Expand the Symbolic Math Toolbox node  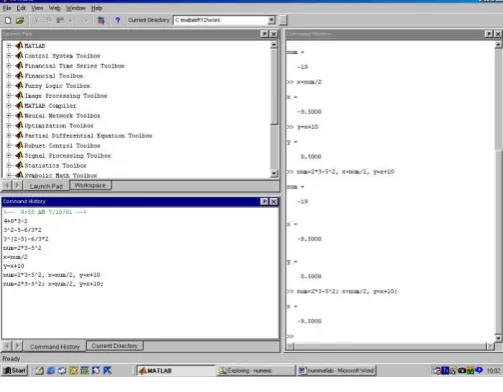(9, 175)
